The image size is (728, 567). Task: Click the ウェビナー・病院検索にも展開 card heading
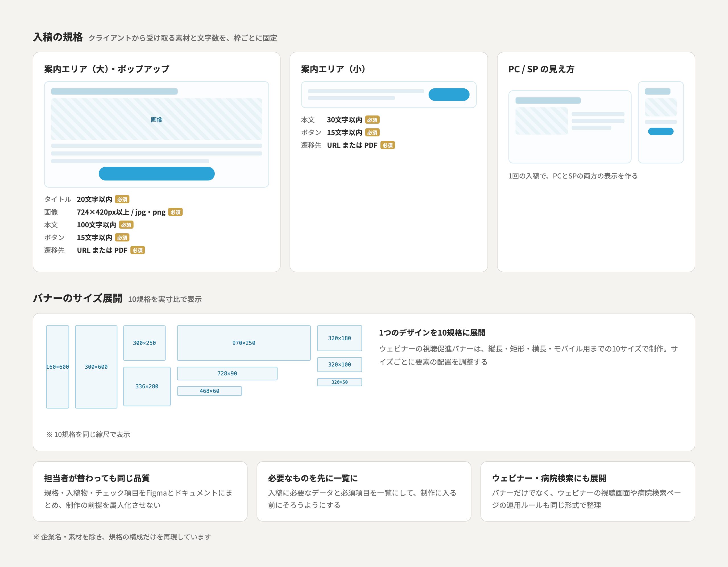(x=549, y=478)
